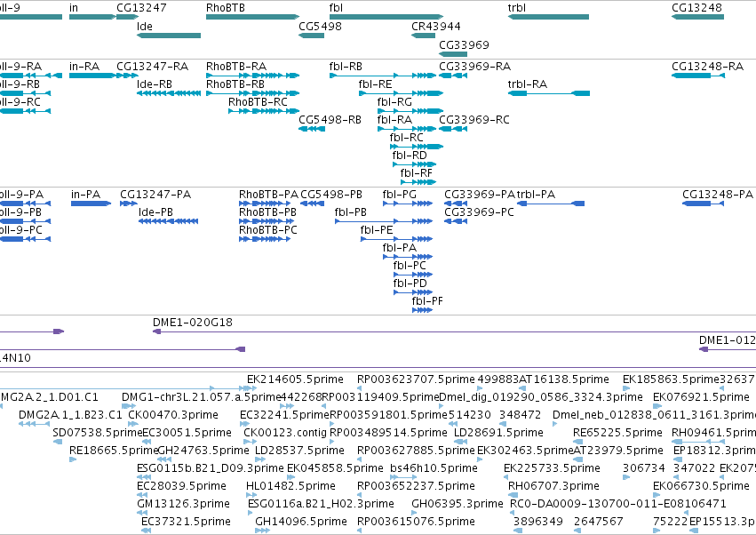Screen dimensions: 756x535
Task: Select the trbl gene feature
Action: point(548,17)
